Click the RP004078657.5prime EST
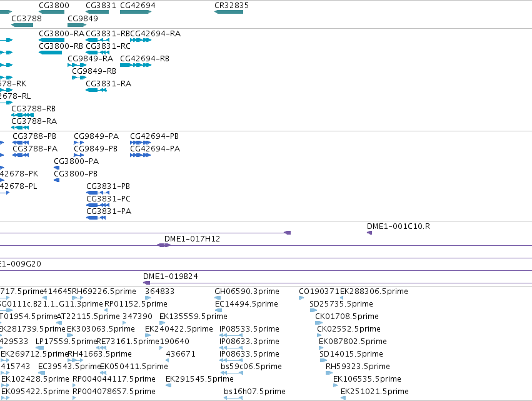The height and width of the screenshot is (401, 532). point(74,398)
